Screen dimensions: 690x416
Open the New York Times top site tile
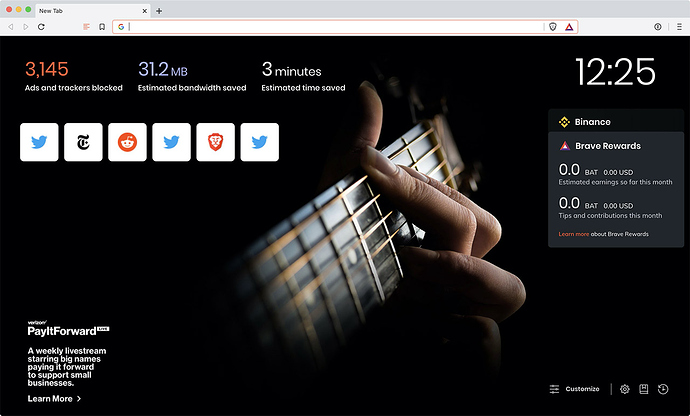pyautogui.click(x=83, y=142)
